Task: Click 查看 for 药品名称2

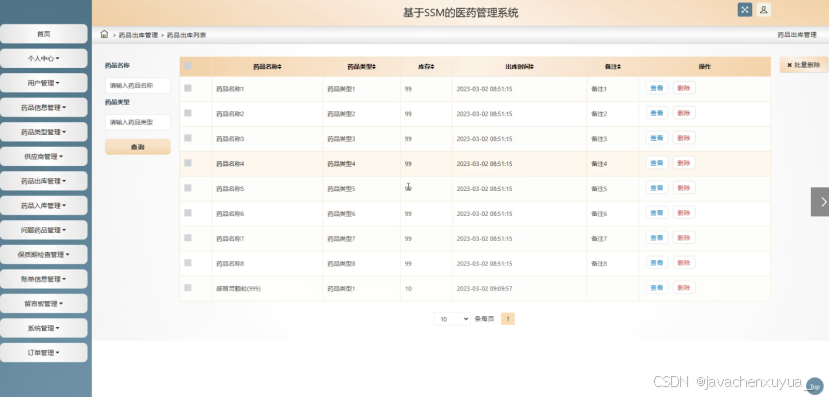Action: 657,113
